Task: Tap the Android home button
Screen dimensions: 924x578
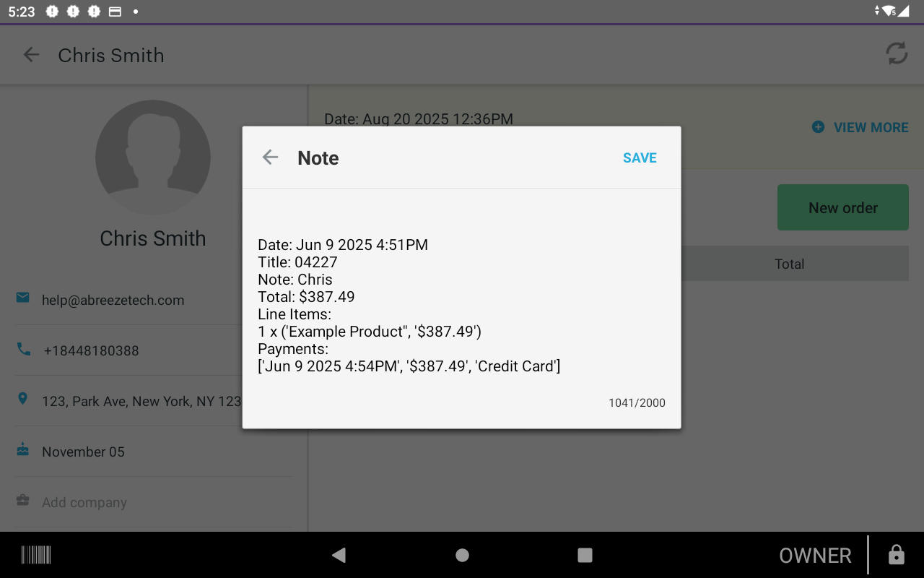Action: pyautogui.click(x=462, y=555)
